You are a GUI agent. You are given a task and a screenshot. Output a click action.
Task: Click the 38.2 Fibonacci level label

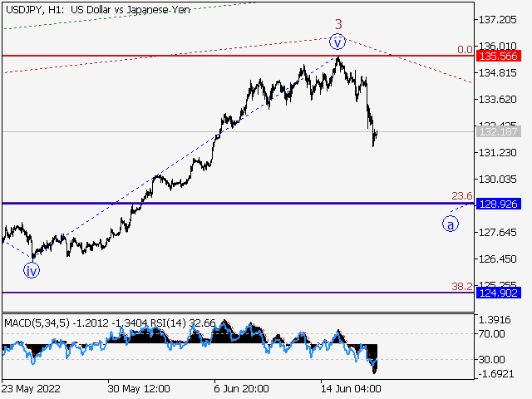[x=462, y=287]
